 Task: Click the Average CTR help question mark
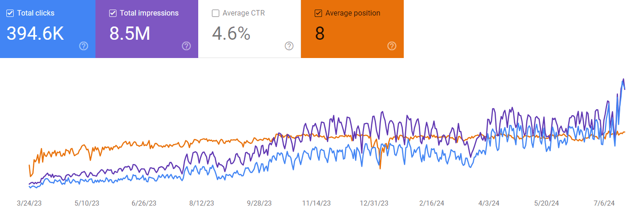289,46
